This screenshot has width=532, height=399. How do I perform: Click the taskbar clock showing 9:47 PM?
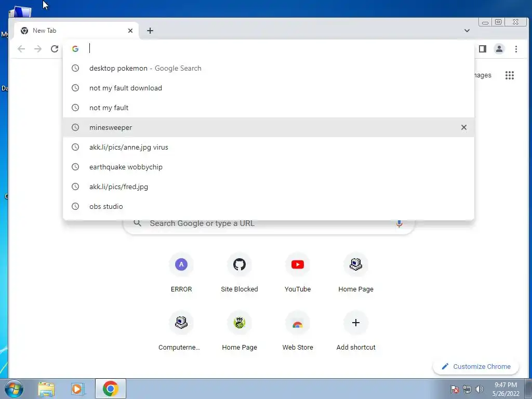point(506,389)
